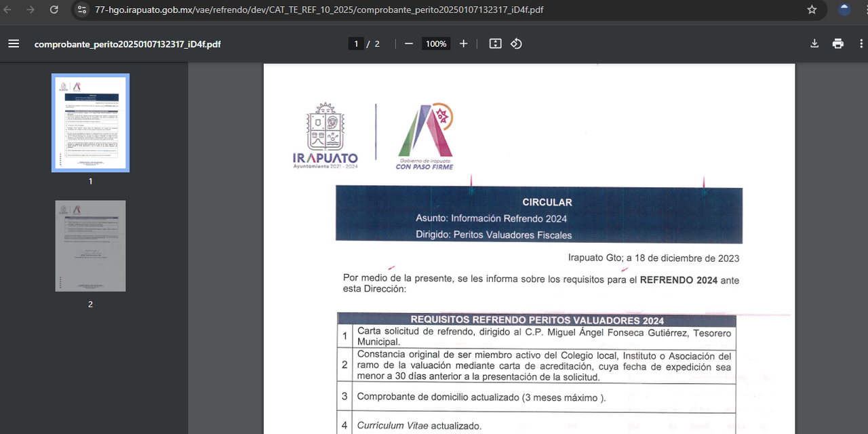Click the 'REQUISITOS REFRENDO PERITOS VALUADORES 2024' header
The width and height of the screenshot is (868, 434).
(x=537, y=320)
